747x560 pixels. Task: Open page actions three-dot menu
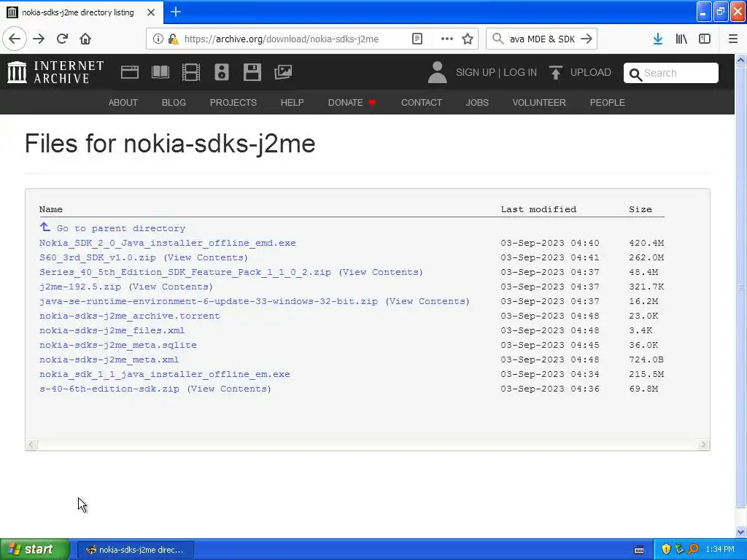tap(447, 39)
